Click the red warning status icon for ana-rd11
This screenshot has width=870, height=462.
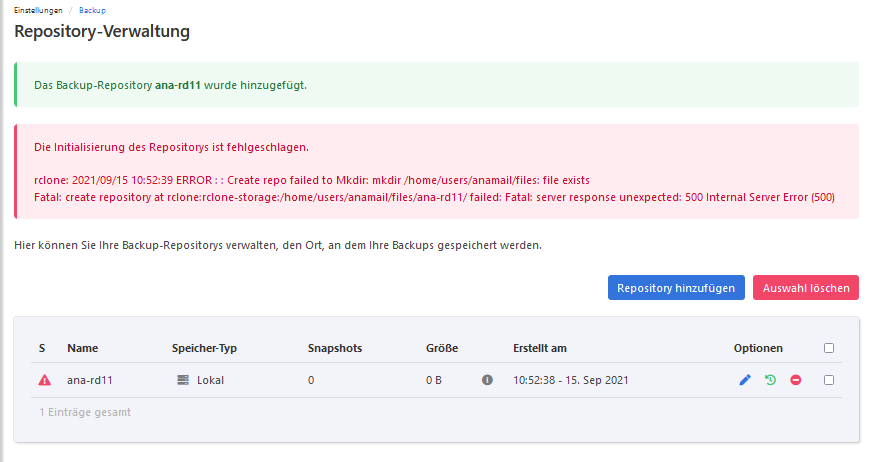click(44, 380)
